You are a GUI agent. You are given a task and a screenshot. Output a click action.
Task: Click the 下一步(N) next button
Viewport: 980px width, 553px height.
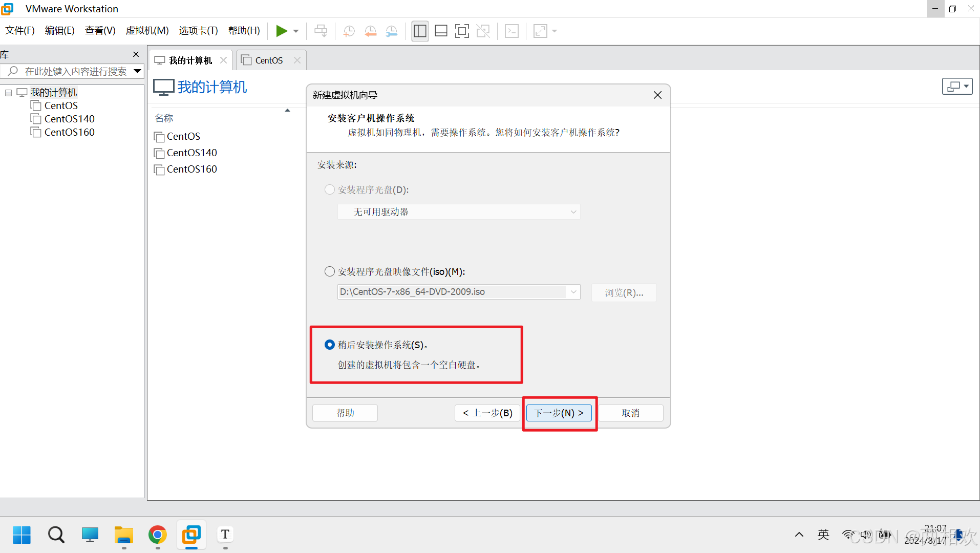[x=559, y=413]
